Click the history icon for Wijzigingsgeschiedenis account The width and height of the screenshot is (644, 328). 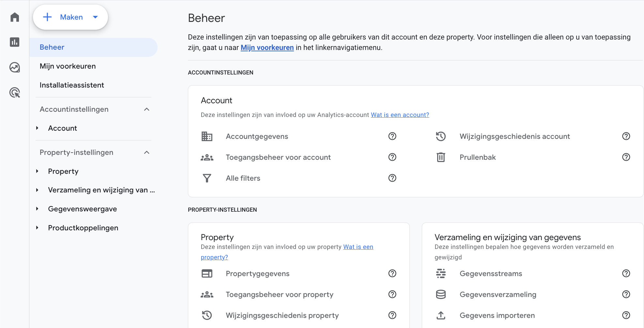tap(441, 136)
